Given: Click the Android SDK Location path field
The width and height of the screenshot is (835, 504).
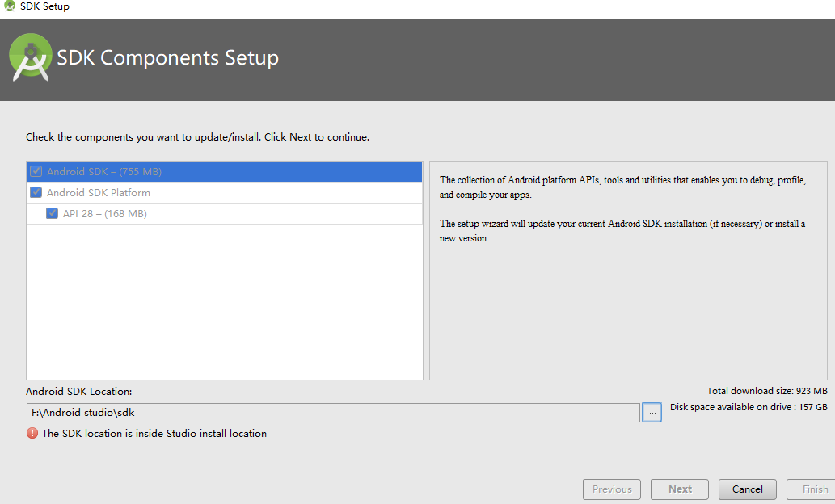Looking at the screenshot, I should point(333,413).
